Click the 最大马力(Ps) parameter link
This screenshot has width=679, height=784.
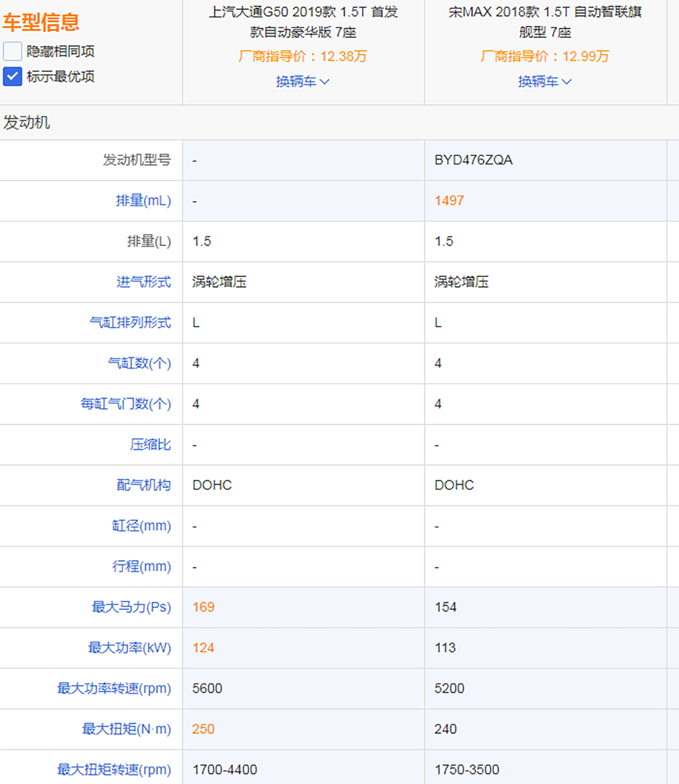click(x=131, y=607)
